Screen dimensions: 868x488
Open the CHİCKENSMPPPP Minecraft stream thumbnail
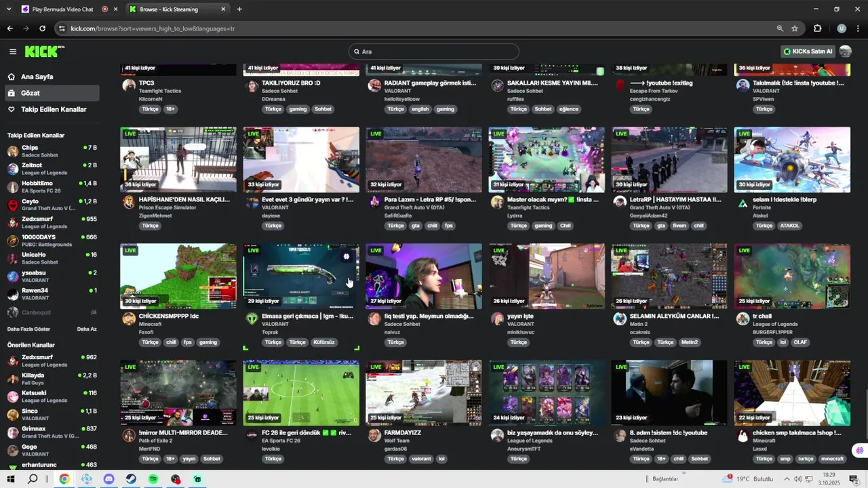click(x=178, y=277)
